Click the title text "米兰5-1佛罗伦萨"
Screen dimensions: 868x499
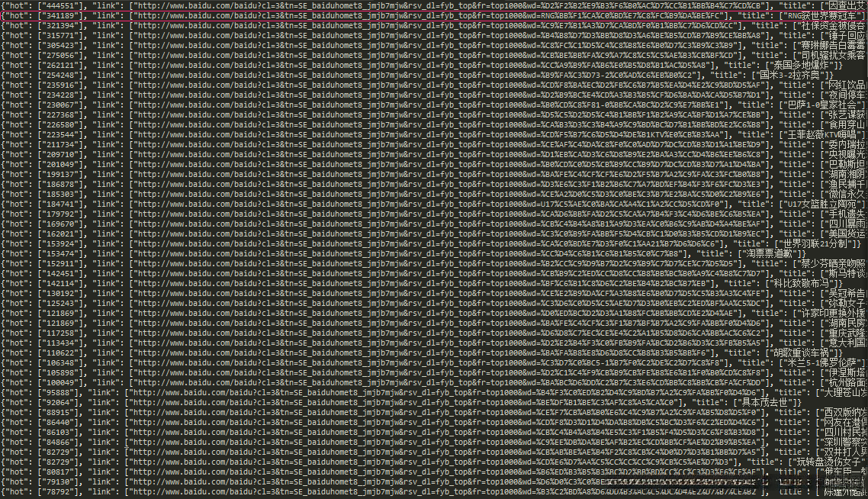pos(824,362)
